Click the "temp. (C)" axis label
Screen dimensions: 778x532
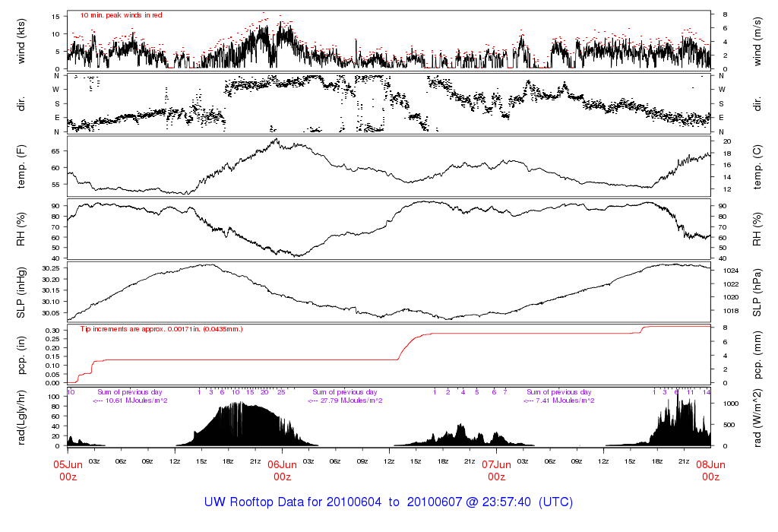(757, 167)
